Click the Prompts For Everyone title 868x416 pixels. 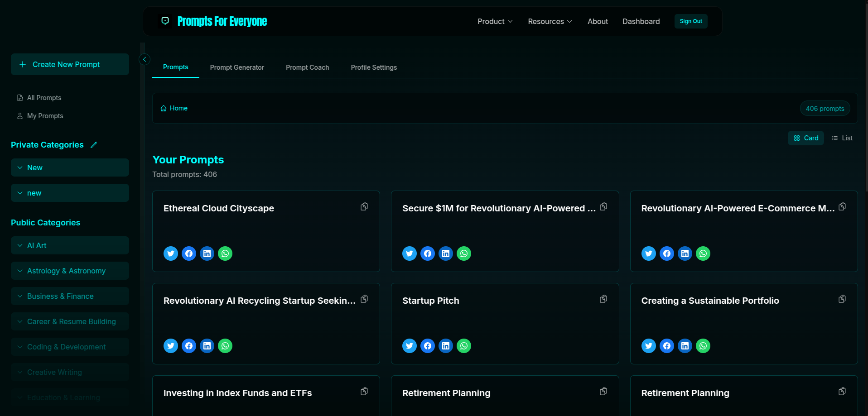[x=222, y=21]
